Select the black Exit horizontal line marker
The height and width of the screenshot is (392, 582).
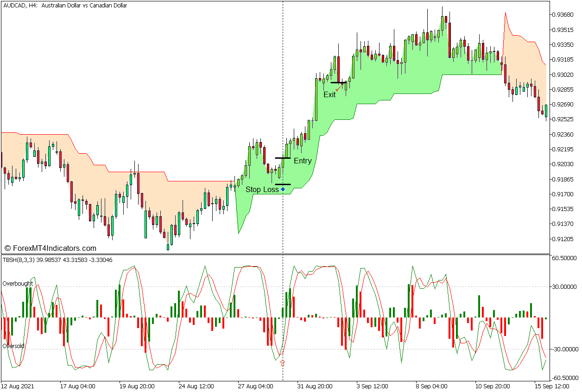pos(338,81)
